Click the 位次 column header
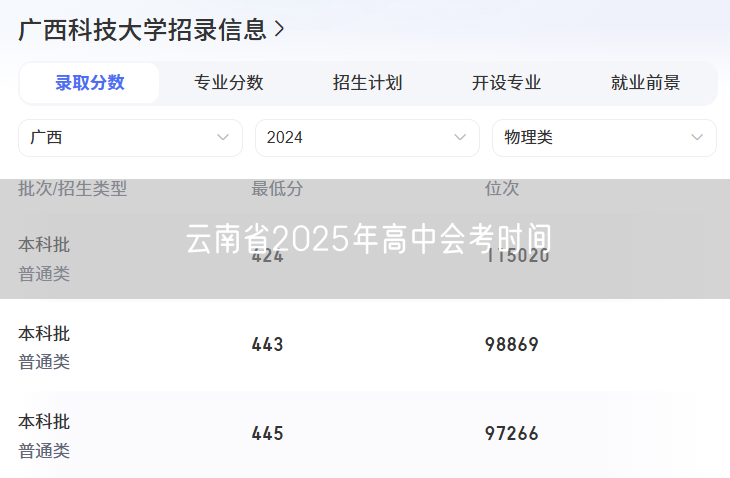The width and height of the screenshot is (730, 478). pyautogui.click(x=502, y=188)
